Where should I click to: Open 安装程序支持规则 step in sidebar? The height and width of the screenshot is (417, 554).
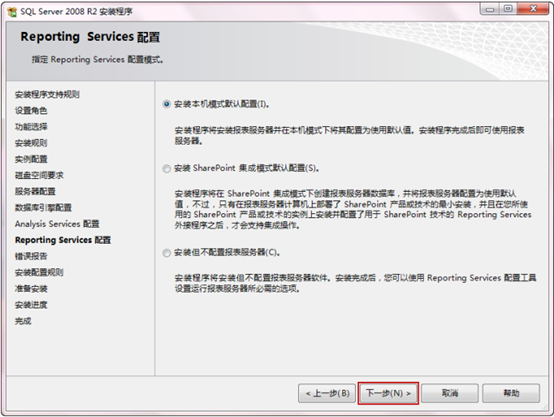click(47, 94)
